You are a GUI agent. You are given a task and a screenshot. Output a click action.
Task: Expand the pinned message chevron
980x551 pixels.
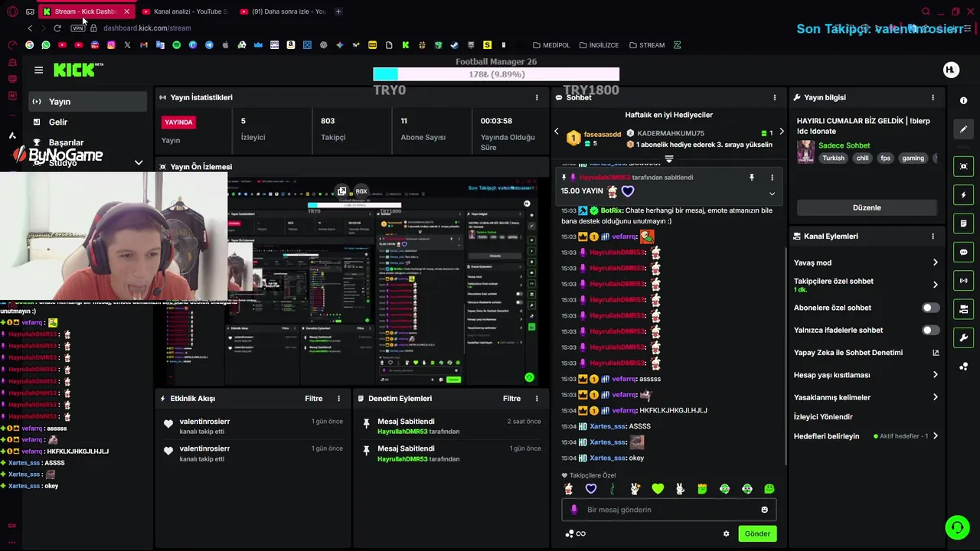point(772,194)
